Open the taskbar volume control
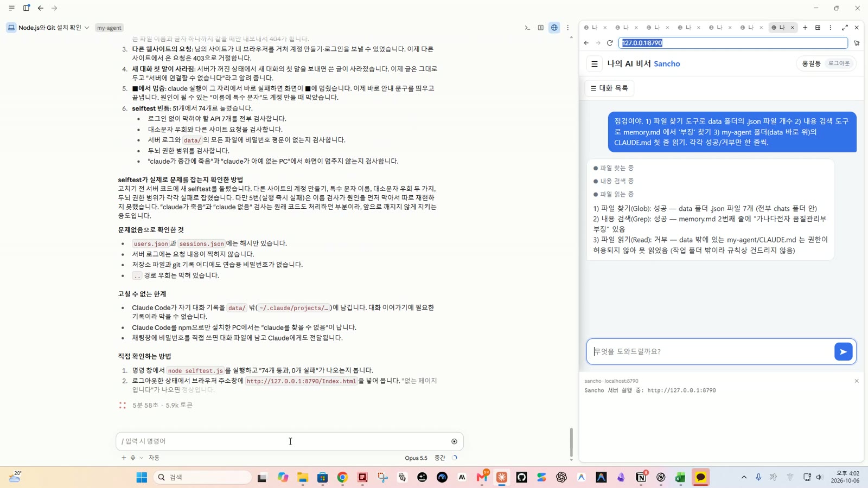Viewport: 868px width, 488px height. click(819, 477)
